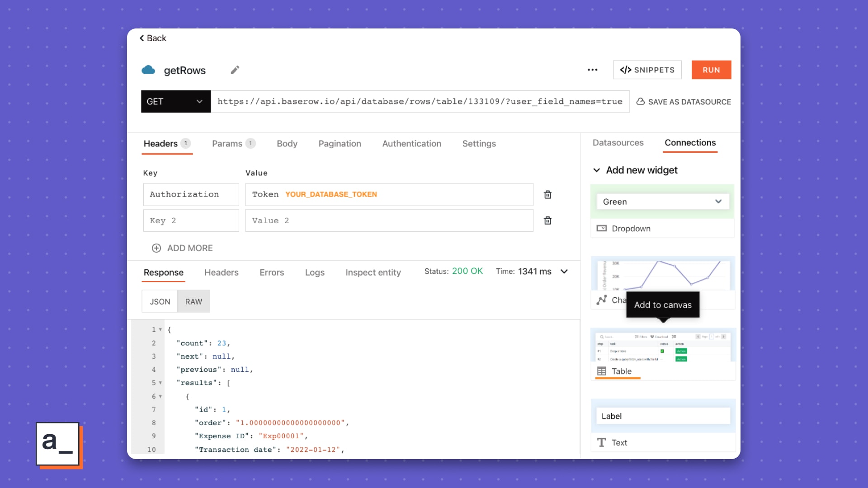Click the pencil icon to rename getRows
This screenshot has width=868, height=488.
coord(235,70)
